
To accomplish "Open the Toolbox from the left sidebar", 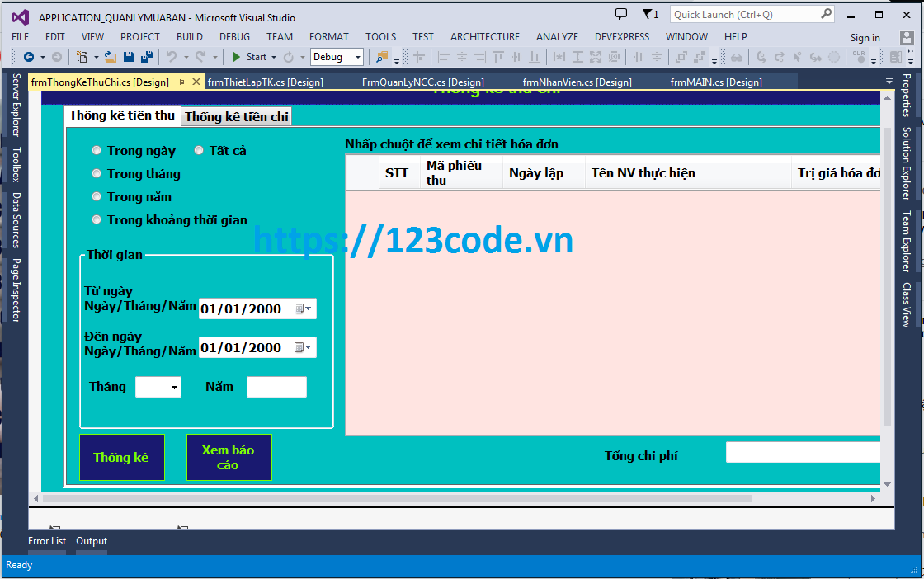I will (16, 164).
